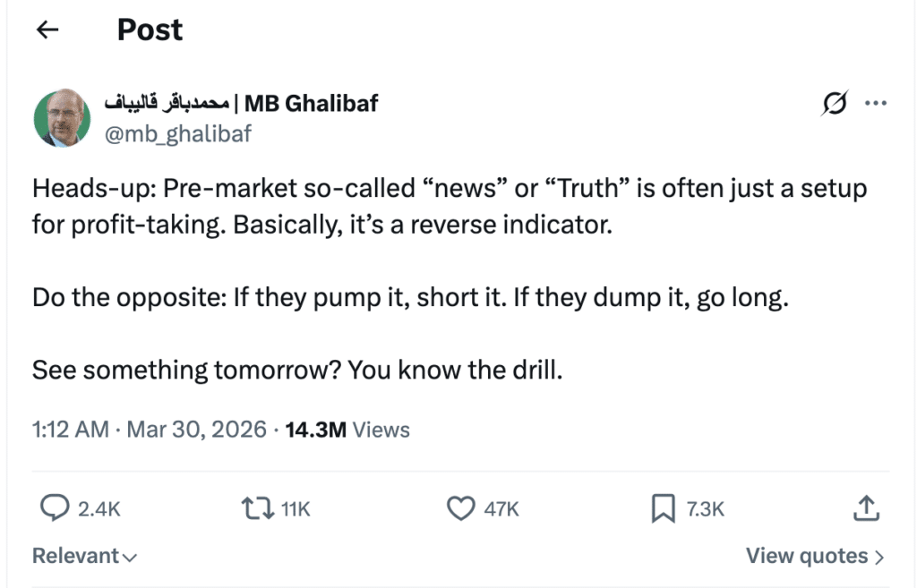The height and width of the screenshot is (588, 917).
Task: Click the repost arrows icon
Action: 257,509
